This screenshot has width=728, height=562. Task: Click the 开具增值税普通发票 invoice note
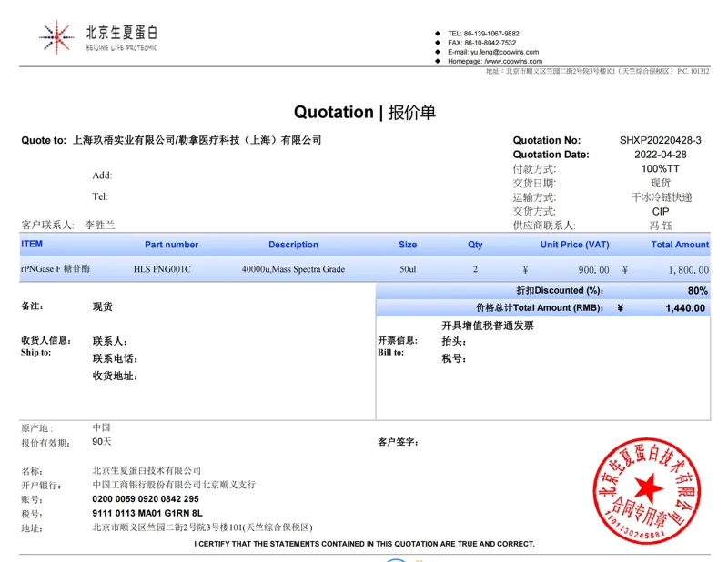click(x=488, y=326)
